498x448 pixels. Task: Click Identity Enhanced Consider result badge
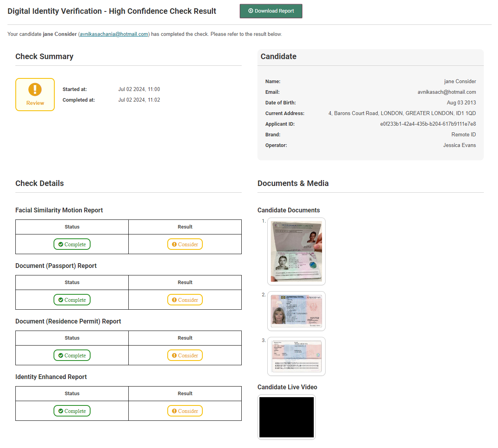(x=185, y=411)
